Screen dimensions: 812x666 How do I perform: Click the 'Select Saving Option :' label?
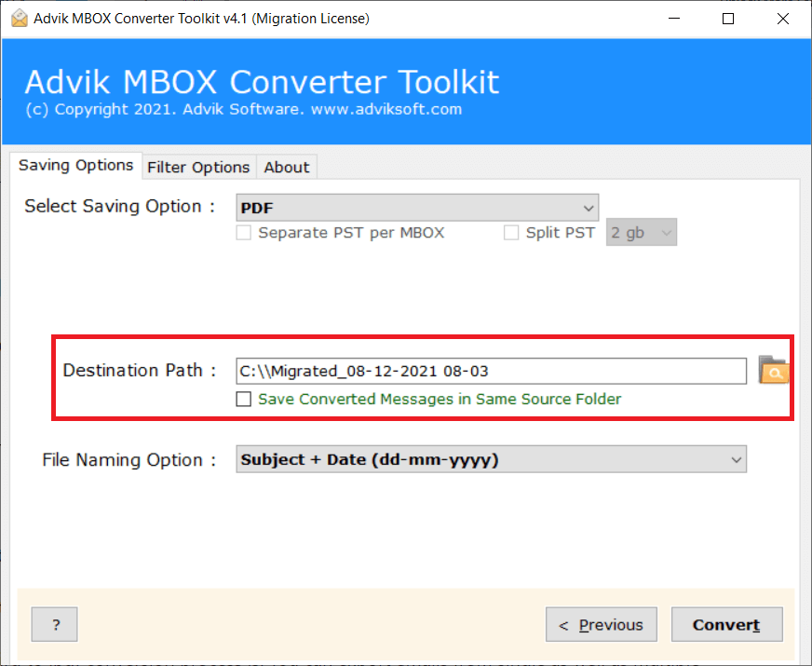tap(119, 206)
